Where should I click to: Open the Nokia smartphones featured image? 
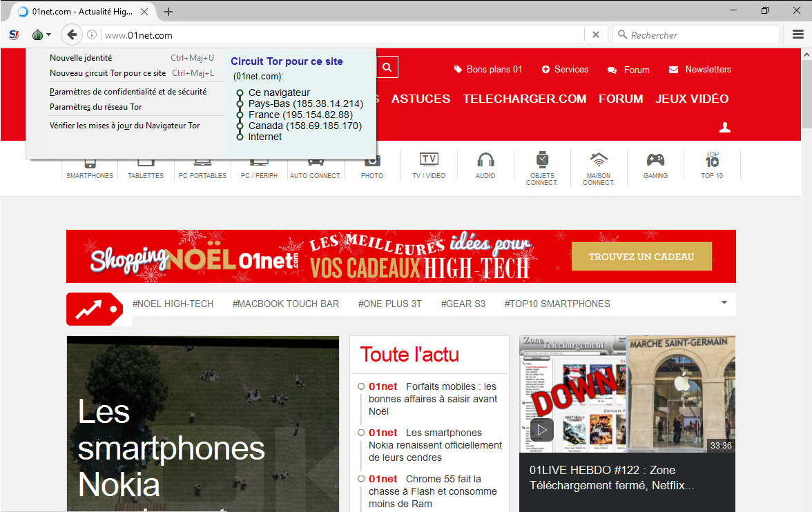[x=203, y=424]
